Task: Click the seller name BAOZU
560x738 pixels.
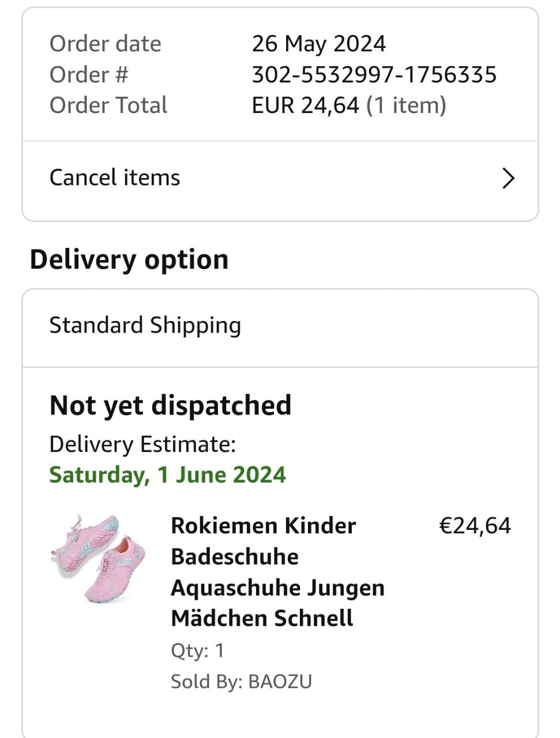Action: [280, 681]
